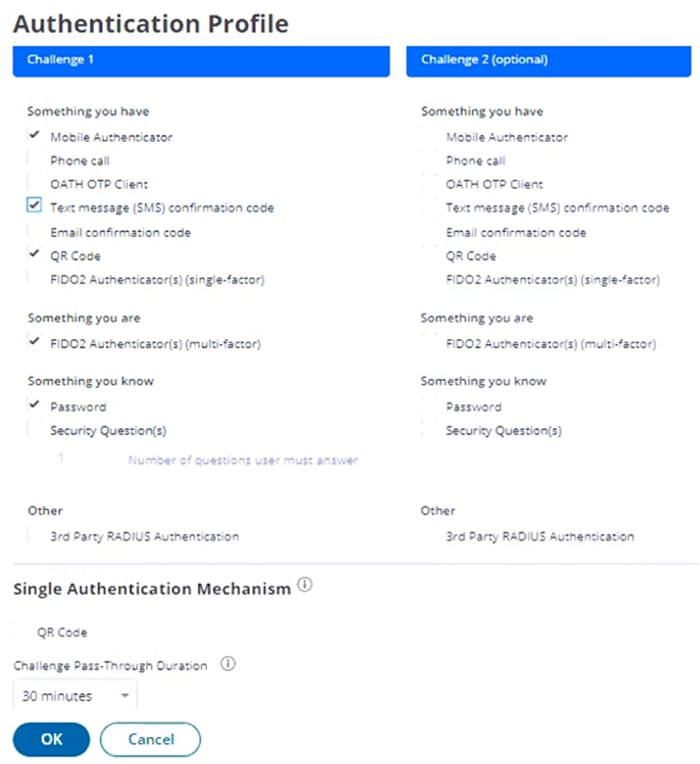Enable Phone call in Challenge 1
Image resolution: width=700 pixels, height=764 pixels.
[34, 160]
